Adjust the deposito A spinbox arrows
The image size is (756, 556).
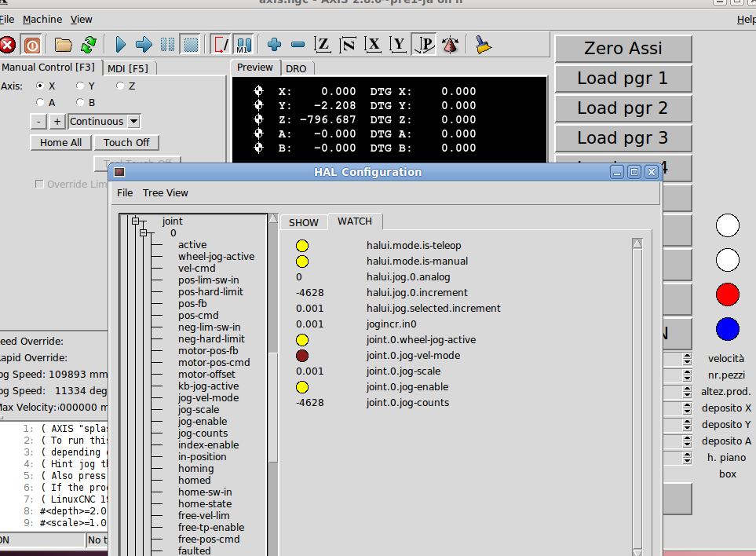[687, 441]
